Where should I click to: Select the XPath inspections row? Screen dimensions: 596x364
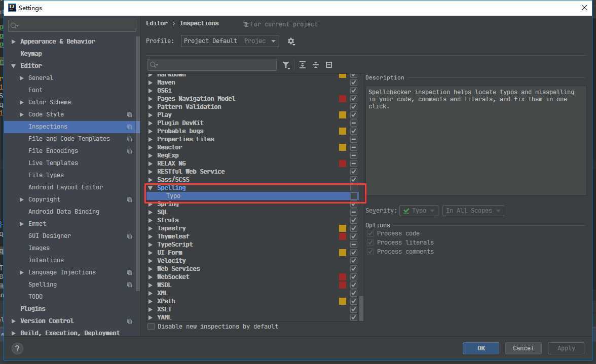[252, 301]
